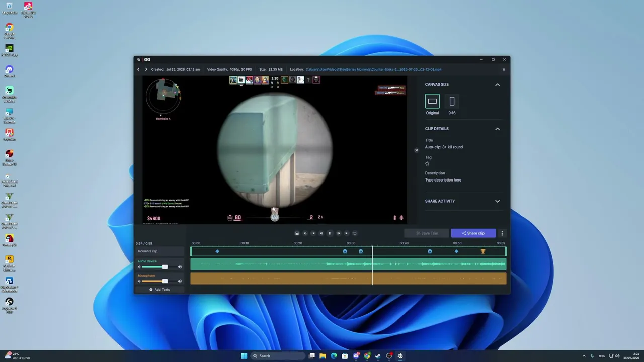Open Steam from the taskbar

378,356
